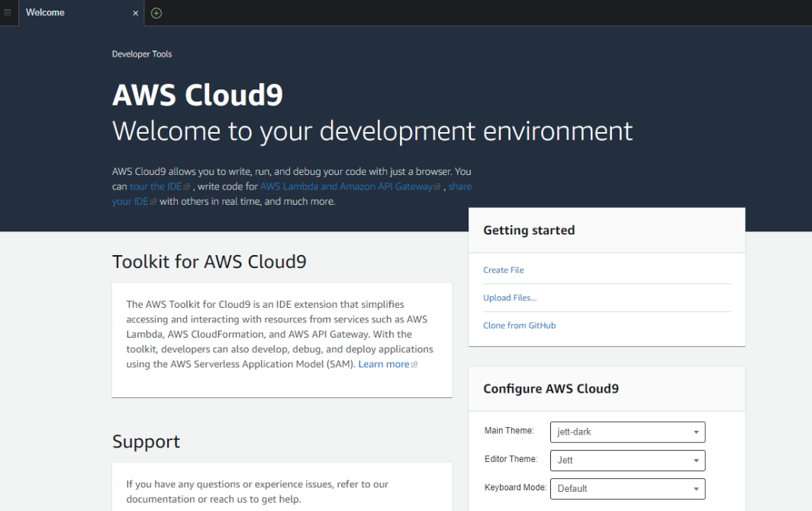Follow the 'share your IDE' link
Screen dimensions: 812x511
tap(459, 186)
